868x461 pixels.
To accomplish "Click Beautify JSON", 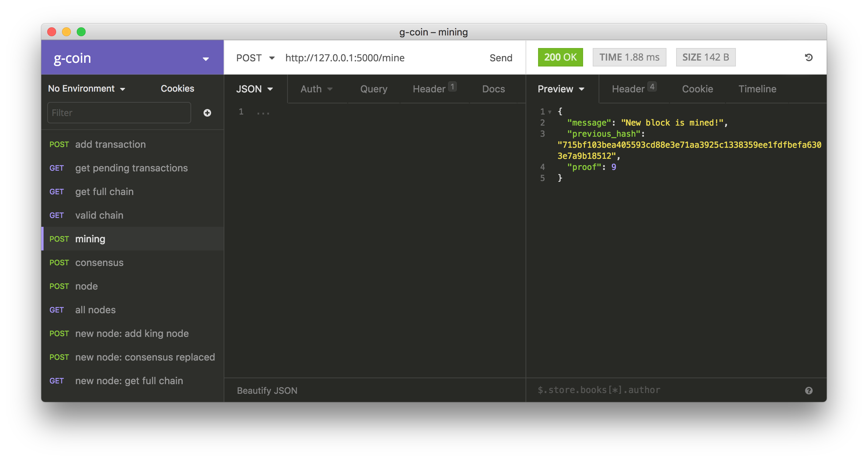I will (x=267, y=390).
